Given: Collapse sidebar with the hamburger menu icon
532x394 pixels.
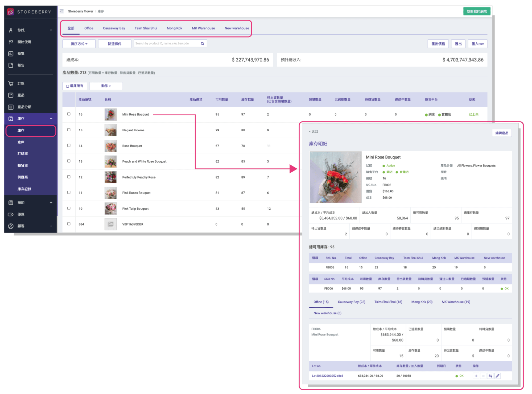Looking at the screenshot, I should (62, 11).
